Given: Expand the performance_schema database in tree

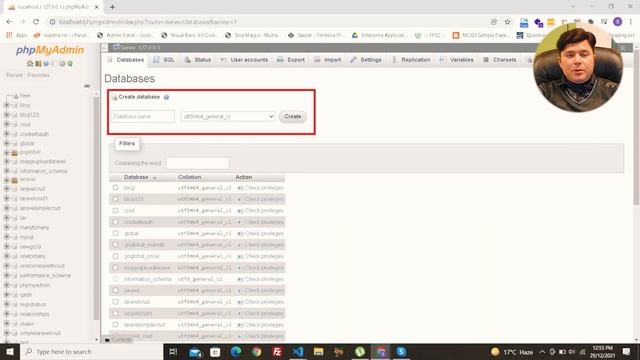Looking at the screenshot, I should click(x=7, y=276).
